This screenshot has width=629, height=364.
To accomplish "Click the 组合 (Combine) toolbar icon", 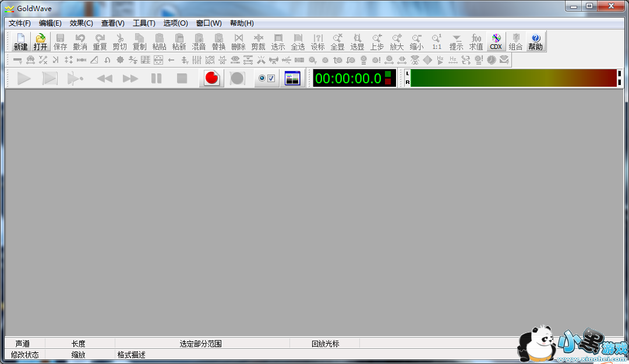I will coord(515,42).
